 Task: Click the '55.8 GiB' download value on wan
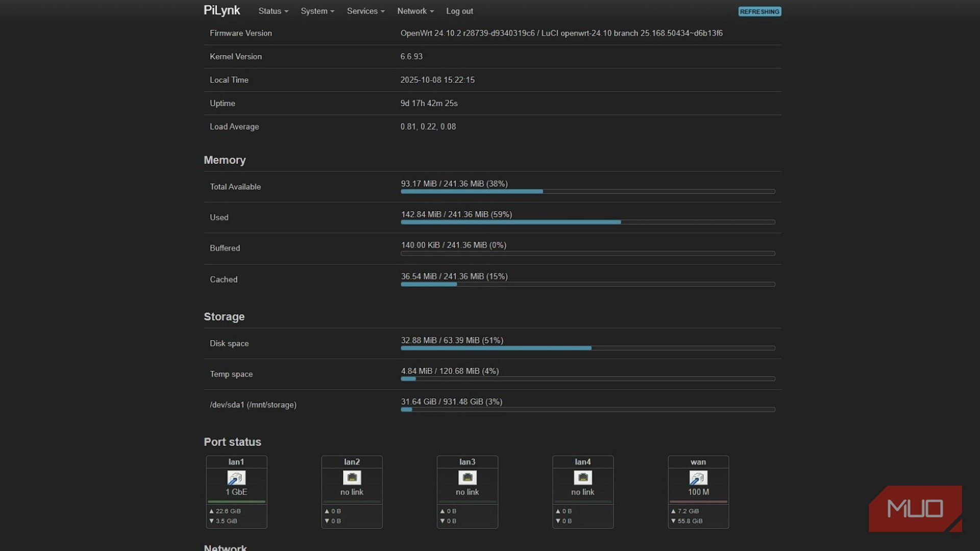pyautogui.click(x=690, y=521)
